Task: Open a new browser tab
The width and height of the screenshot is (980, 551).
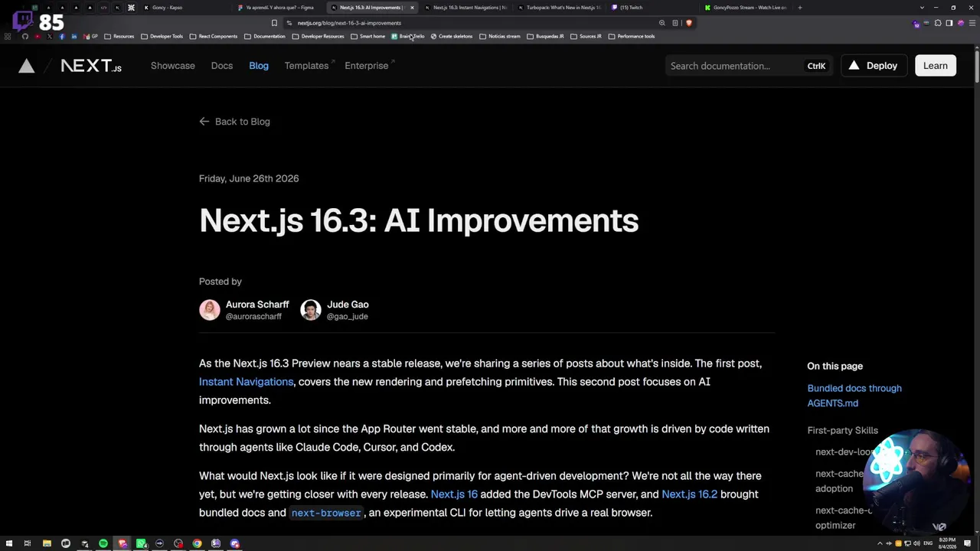Action: [800, 8]
